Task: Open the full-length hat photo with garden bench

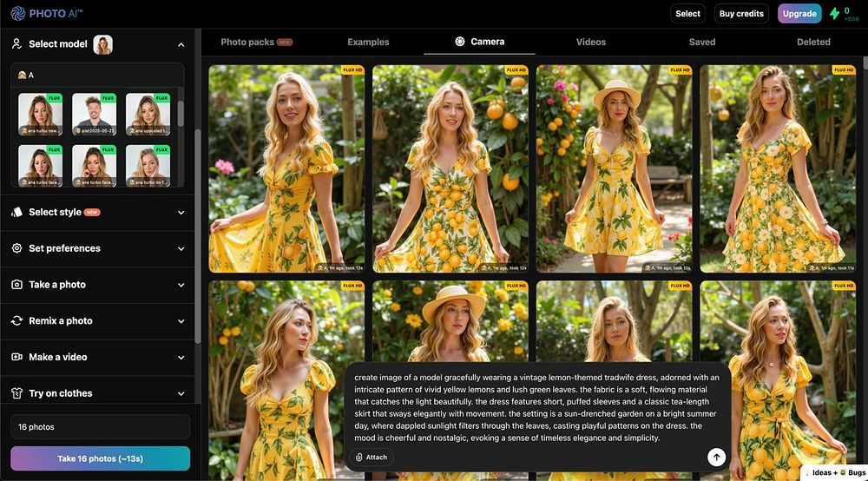Action: tap(614, 168)
